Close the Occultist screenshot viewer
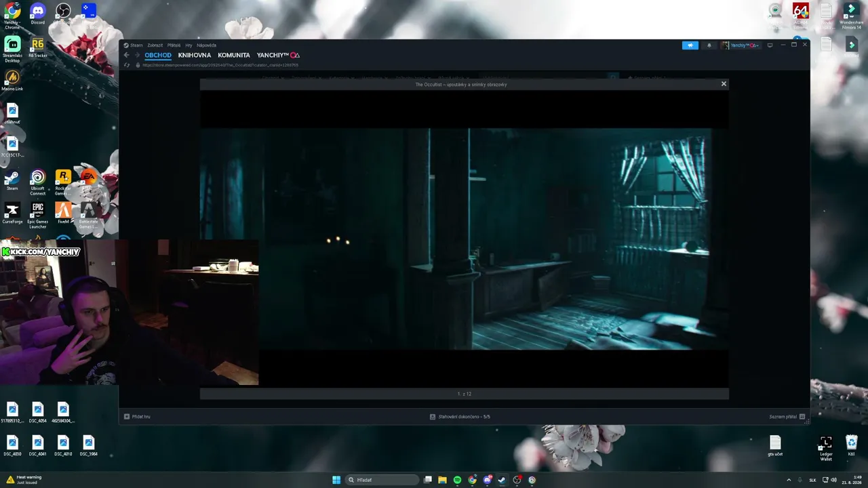Viewport: 868px width, 488px height. (724, 84)
